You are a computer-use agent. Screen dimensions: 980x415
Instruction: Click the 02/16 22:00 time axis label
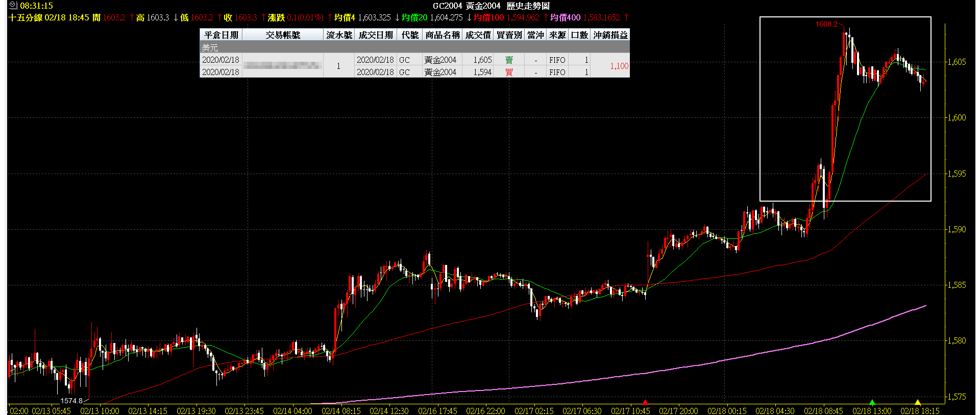click(x=485, y=410)
